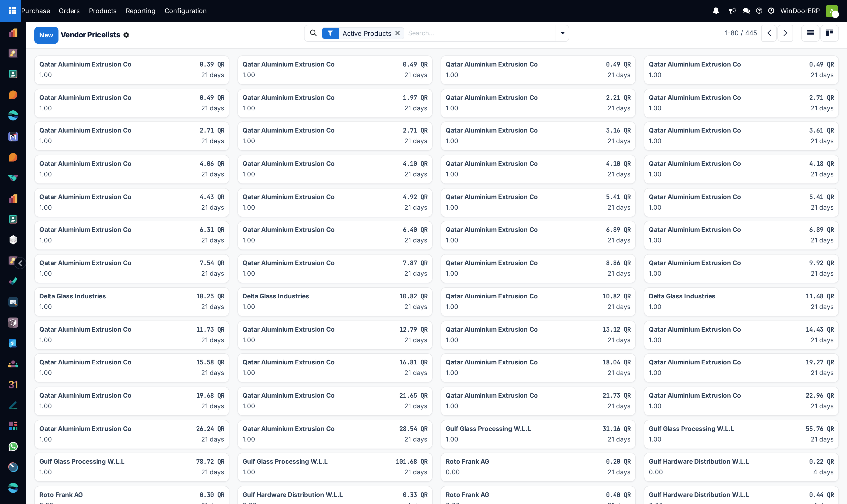The width and height of the screenshot is (847, 504).
Task: Open the 4.06 QR pricelist card
Action: click(132, 169)
